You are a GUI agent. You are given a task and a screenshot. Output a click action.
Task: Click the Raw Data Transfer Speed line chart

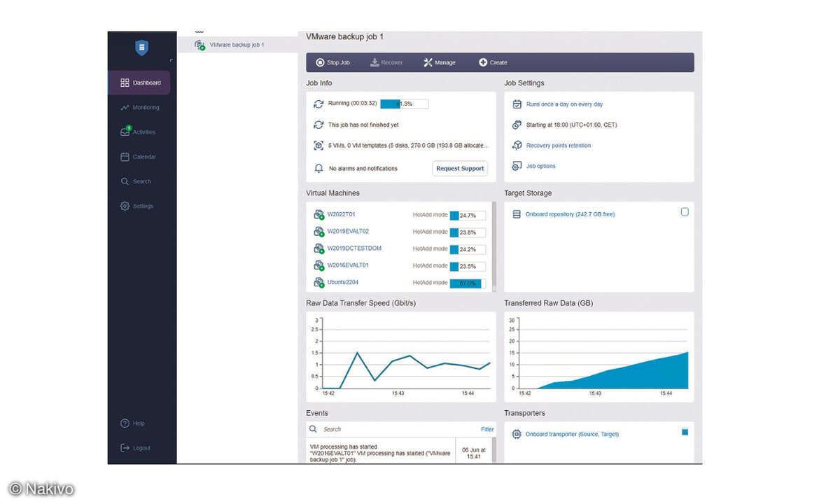click(400, 356)
